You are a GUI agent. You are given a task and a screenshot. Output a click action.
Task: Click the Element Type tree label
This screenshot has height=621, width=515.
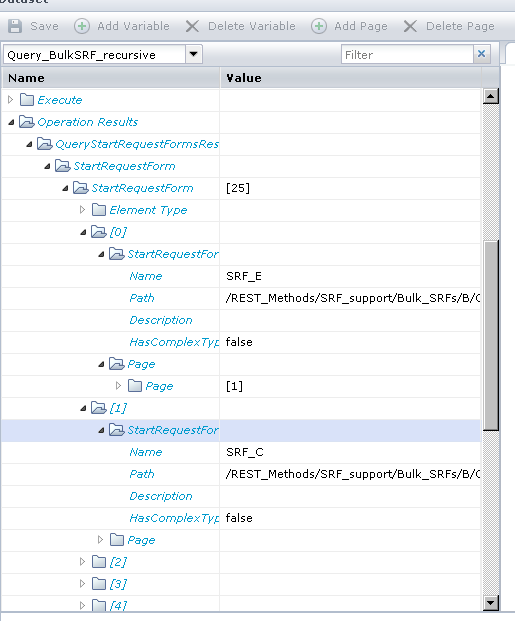(x=148, y=210)
